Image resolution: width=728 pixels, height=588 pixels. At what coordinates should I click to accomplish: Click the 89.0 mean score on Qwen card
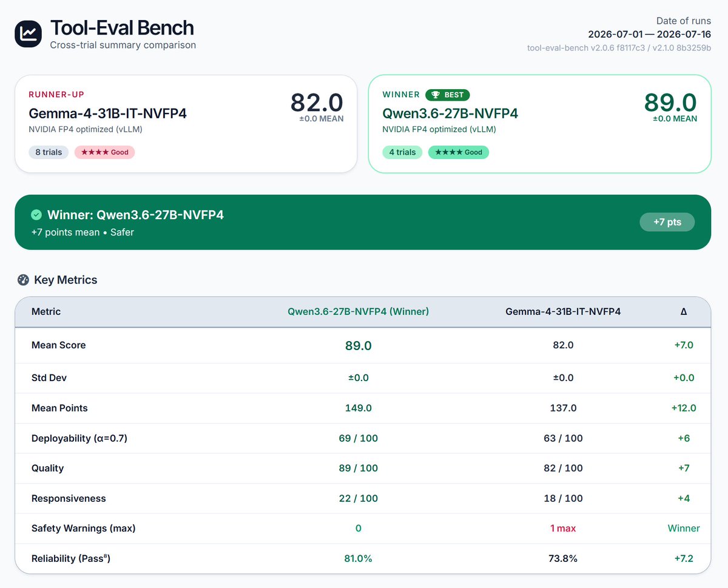(670, 102)
